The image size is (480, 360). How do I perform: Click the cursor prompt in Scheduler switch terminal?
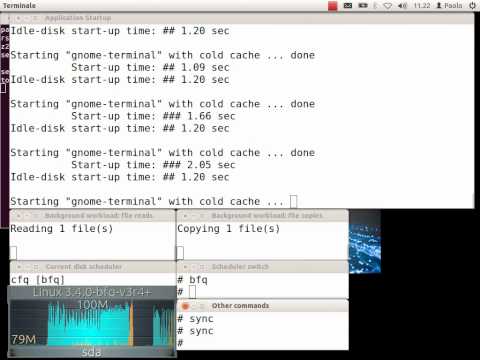pyautogui.click(x=192, y=292)
